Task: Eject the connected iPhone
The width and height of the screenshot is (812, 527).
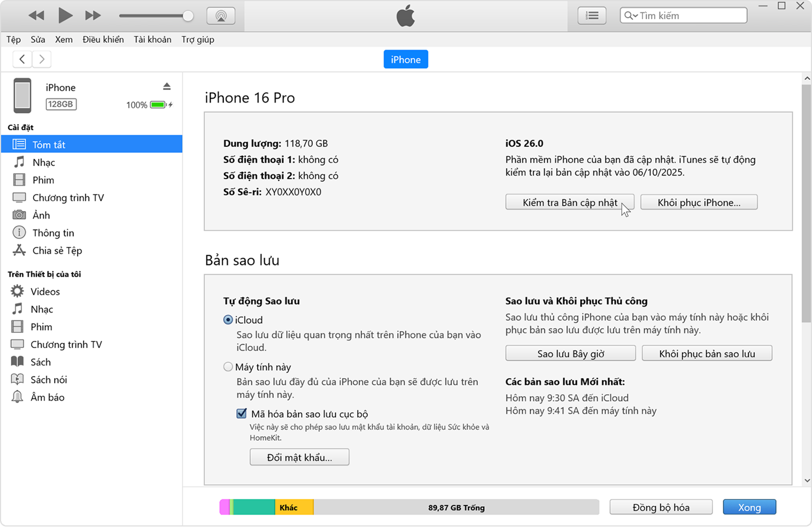Action: click(167, 86)
